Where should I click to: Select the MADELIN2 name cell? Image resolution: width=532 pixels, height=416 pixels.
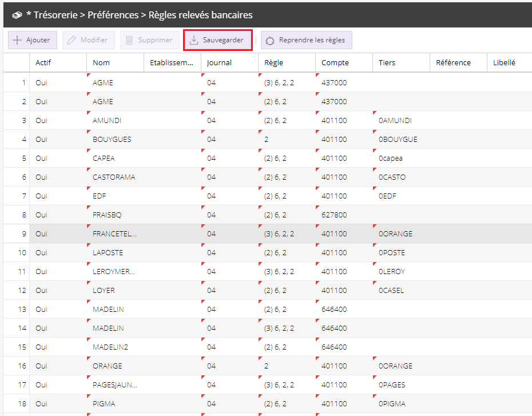(x=116, y=347)
